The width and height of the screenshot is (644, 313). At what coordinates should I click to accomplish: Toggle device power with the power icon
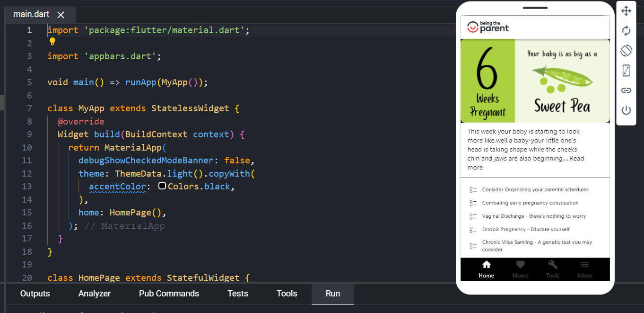(626, 110)
